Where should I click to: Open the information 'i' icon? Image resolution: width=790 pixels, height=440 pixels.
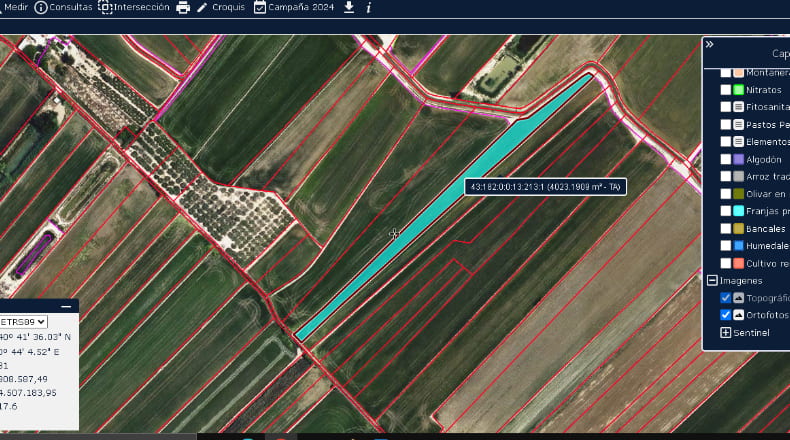point(368,8)
